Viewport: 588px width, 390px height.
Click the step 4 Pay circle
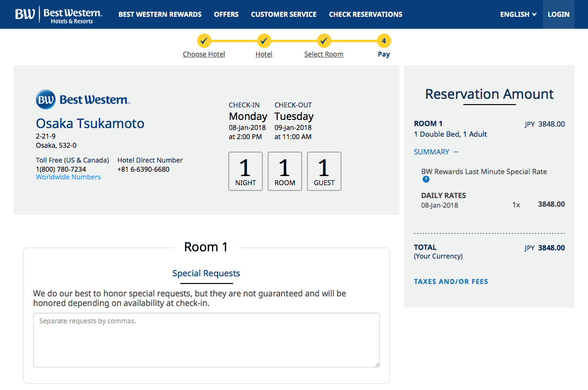(384, 41)
